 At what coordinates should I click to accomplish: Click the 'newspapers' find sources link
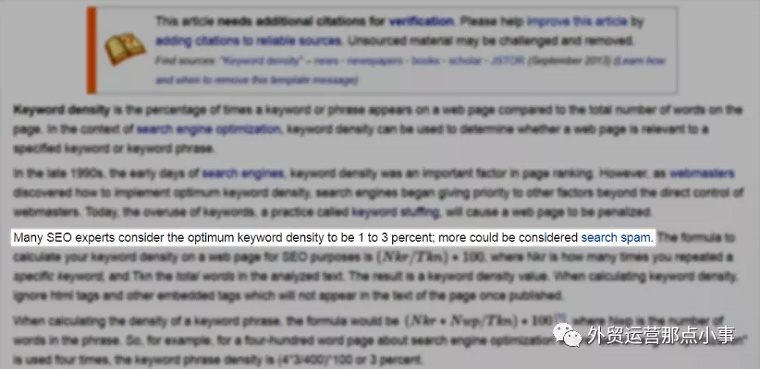point(374,61)
